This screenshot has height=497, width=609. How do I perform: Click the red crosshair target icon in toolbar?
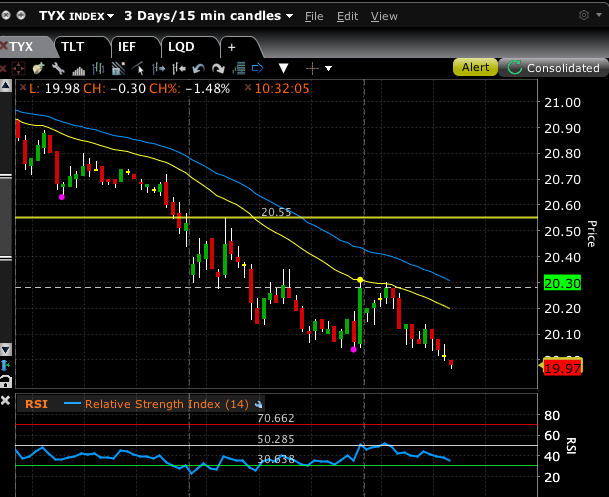click(18, 69)
